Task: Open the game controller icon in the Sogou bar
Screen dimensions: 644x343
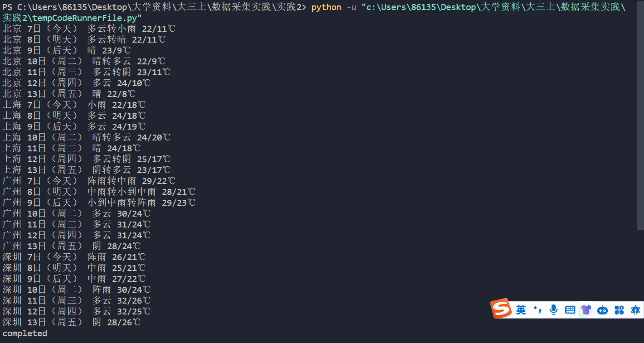Action: pos(603,310)
